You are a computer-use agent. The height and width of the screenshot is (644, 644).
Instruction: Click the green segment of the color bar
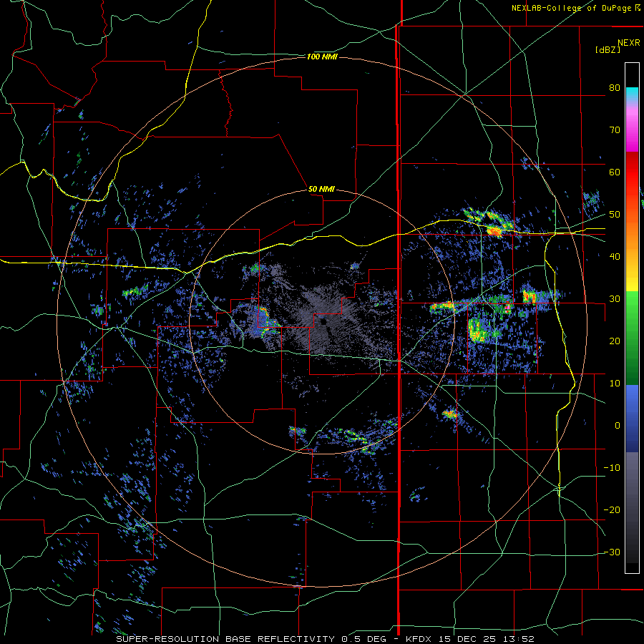(632, 338)
